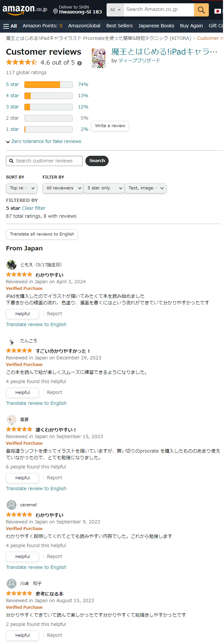Click the Japan flag language icon
224x644 pixels.
218,10
